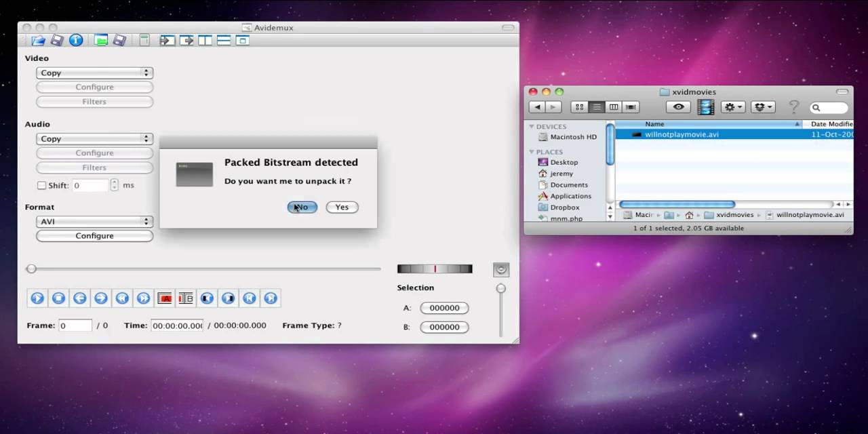
Task: Switch Finder to list view
Action: tap(597, 107)
